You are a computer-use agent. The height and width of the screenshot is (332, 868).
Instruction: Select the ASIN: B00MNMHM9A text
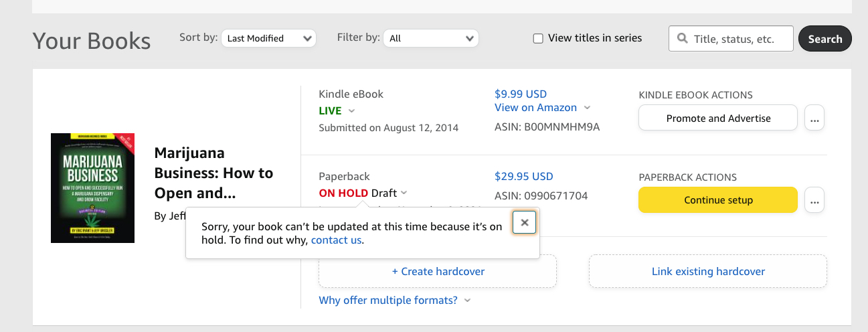click(x=547, y=127)
